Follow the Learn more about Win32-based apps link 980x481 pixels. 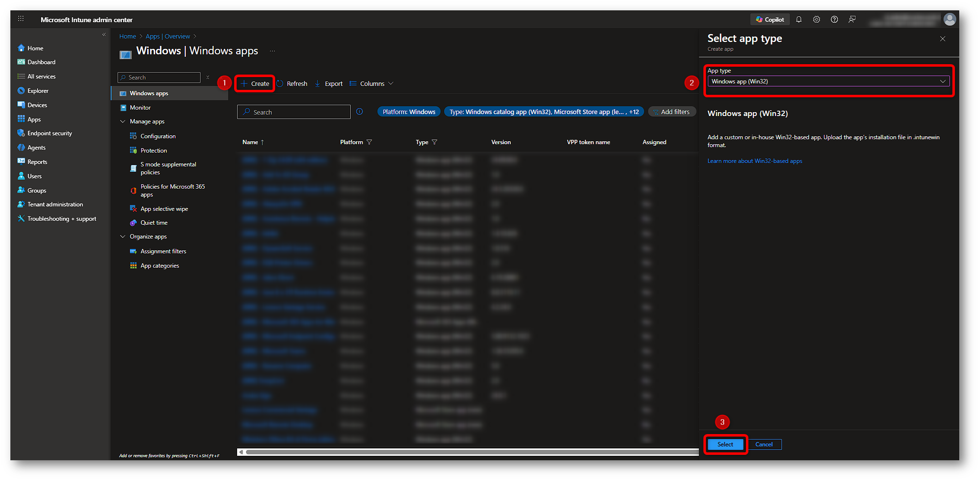[x=754, y=161]
